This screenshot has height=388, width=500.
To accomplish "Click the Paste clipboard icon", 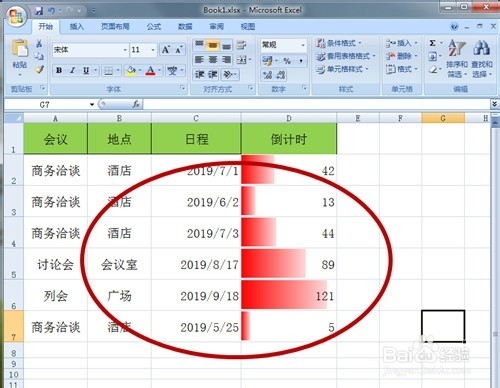I will click(20, 48).
